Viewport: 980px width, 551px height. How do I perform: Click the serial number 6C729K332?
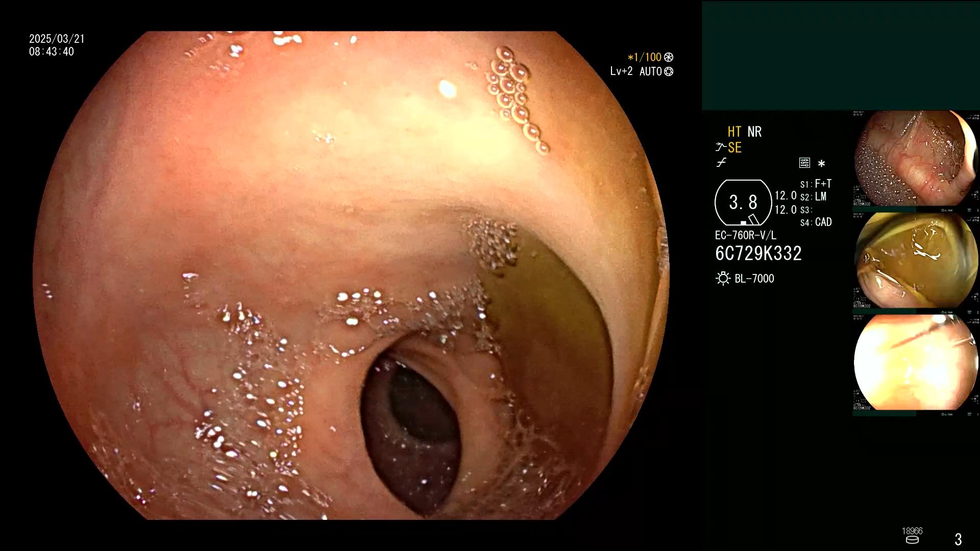758,254
